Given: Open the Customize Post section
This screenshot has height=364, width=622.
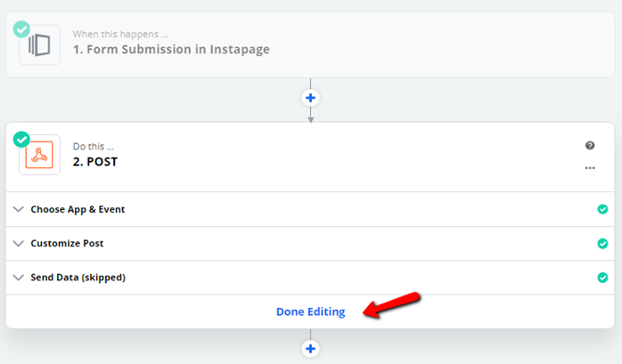Looking at the screenshot, I should 310,244.
